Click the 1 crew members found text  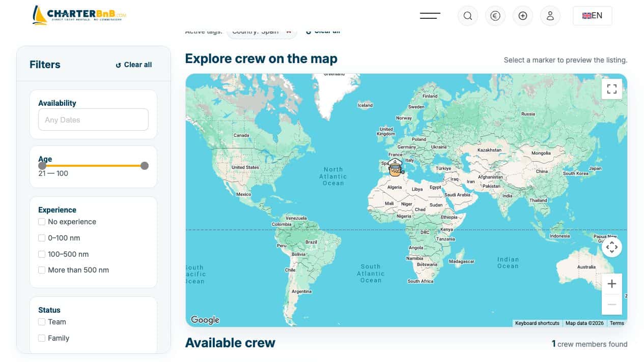pos(590,344)
